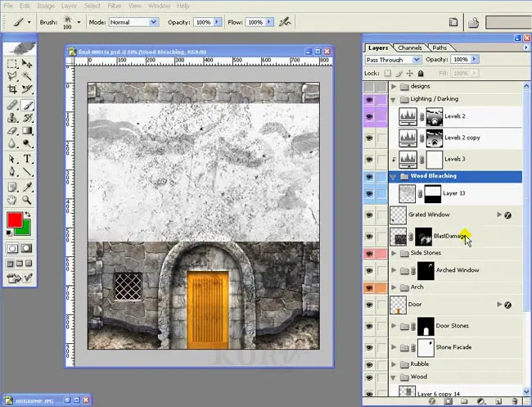This screenshot has height=407, width=532.
Task: Hide the Grated Window layer
Action: point(369,215)
